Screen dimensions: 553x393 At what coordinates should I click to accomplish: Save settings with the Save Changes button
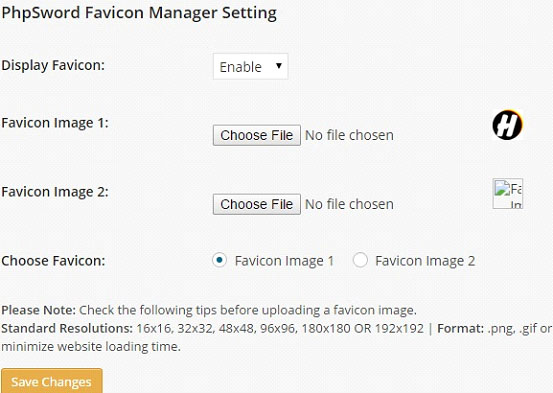pyautogui.click(x=51, y=381)
